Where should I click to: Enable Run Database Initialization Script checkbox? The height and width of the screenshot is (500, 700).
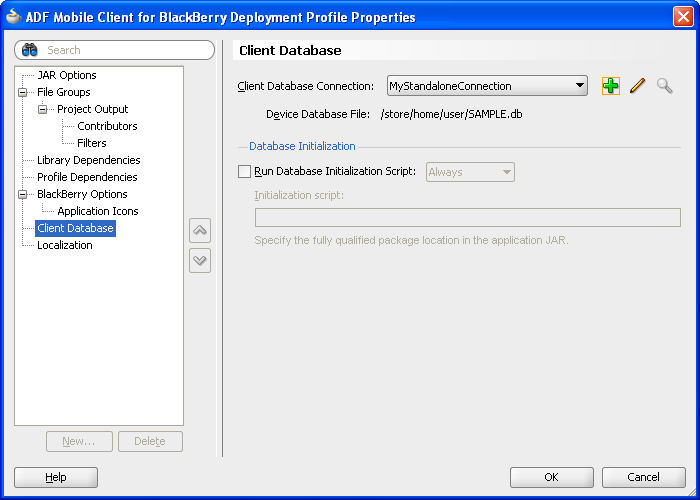(x=244, y=171)
